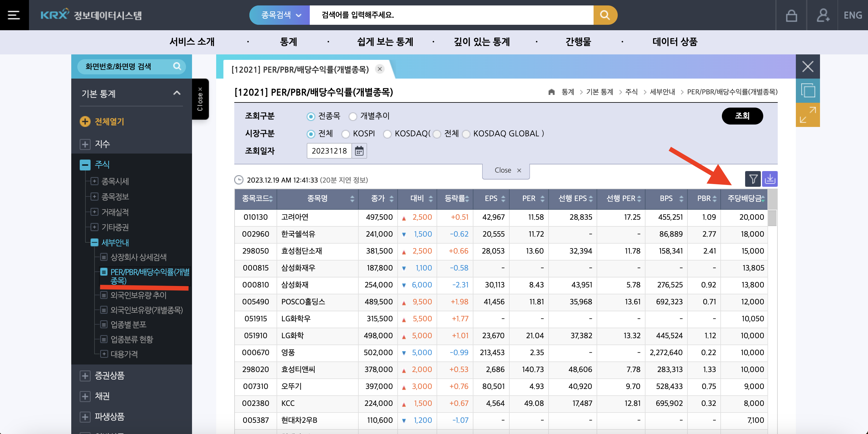Click the yellow fullscreen expand icon on right edge
Image resolution: width=868 pixels, height=434 pixels.
coord(808,115)
